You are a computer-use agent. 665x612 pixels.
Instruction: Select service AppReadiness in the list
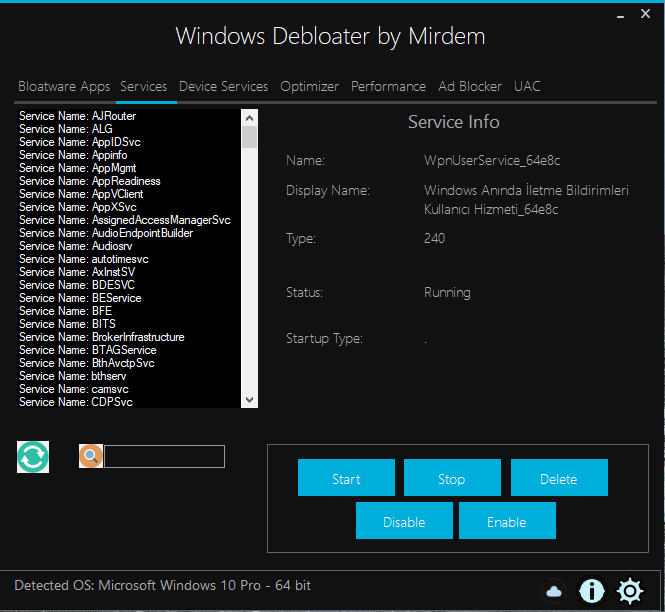pyautogui.click(x=129, y=181)
